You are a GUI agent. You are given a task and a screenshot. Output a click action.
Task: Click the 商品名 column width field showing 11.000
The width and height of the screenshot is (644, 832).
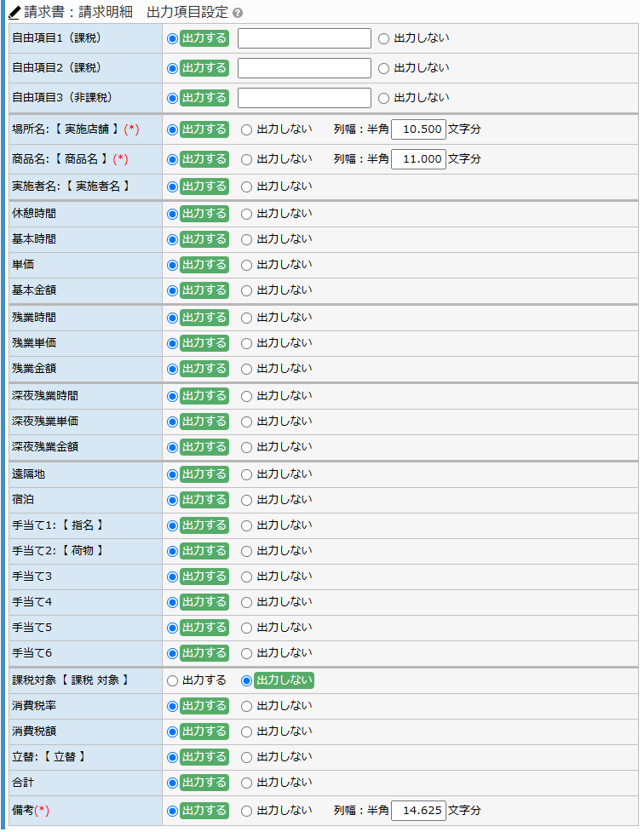(418, 159)
